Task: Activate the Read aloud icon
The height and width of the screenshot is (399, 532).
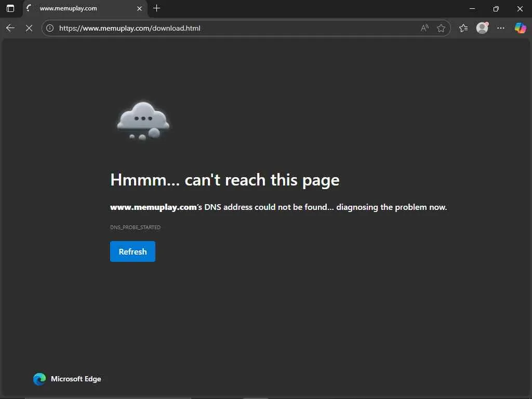Action: tap(424, 28)
